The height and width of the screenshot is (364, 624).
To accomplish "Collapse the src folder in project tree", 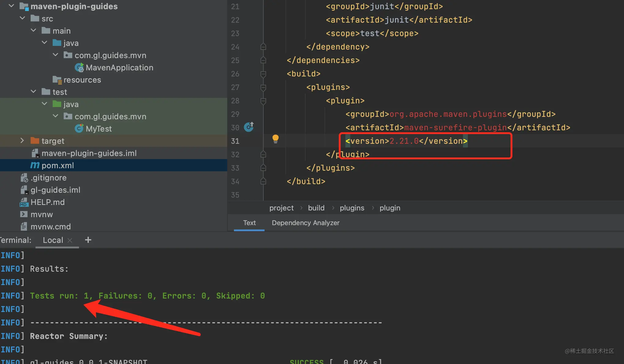I will [22, 18].
